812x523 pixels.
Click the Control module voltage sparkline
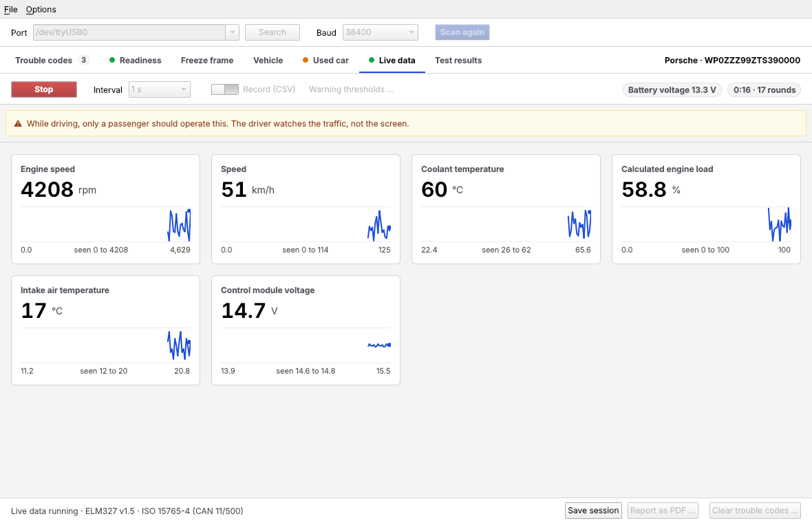click(x=306, y=346)
